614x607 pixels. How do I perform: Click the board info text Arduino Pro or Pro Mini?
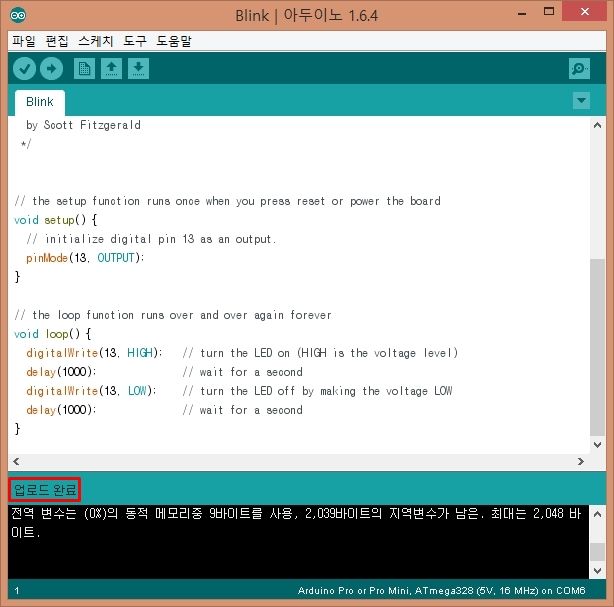pyautogui.click(x=441, y=591)
